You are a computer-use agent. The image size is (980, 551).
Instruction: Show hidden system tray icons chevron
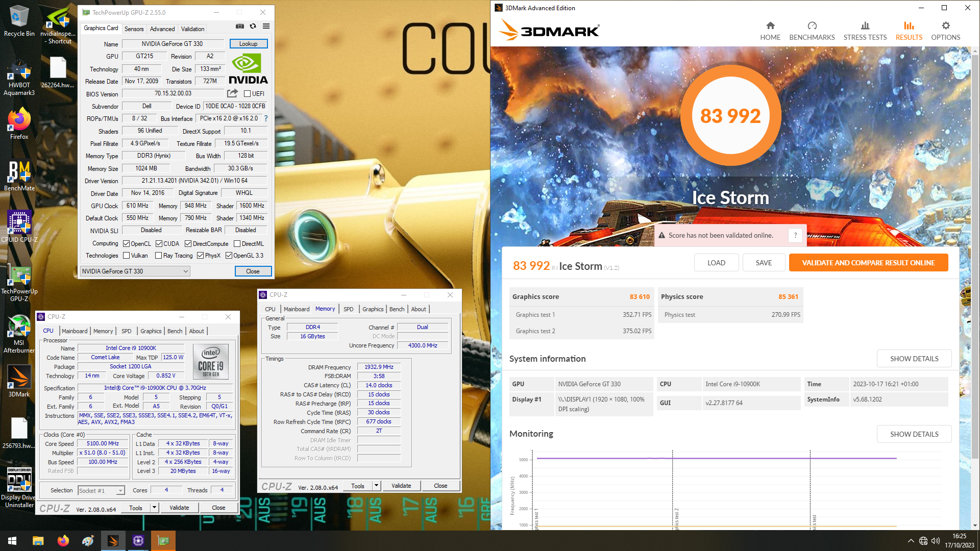point(911,541)
